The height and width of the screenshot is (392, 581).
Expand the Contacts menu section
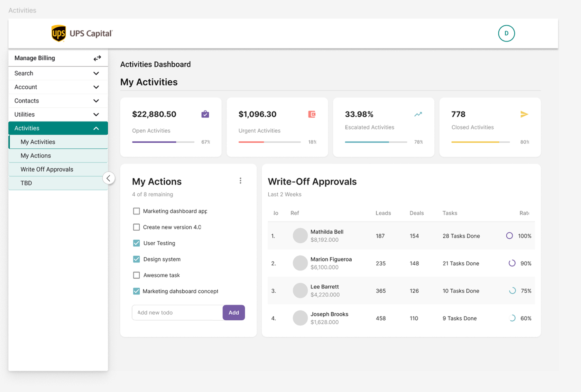(58, 101)
